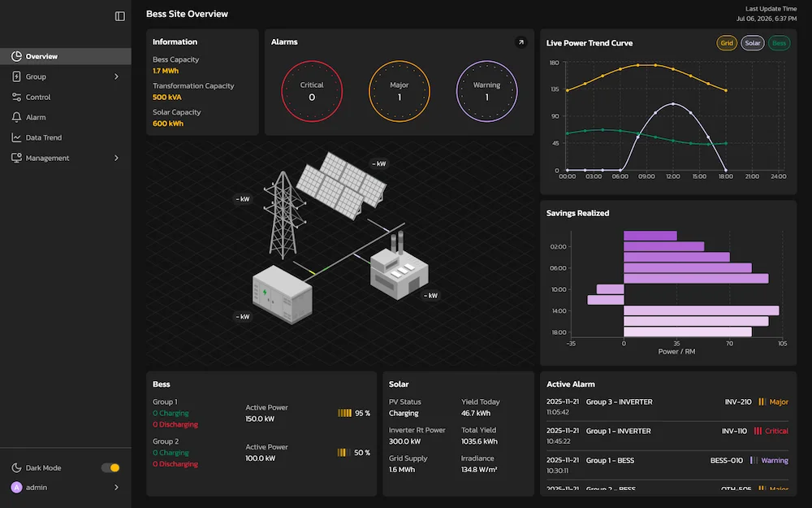Toggle Grid series in trend legend

coord(727,43)
